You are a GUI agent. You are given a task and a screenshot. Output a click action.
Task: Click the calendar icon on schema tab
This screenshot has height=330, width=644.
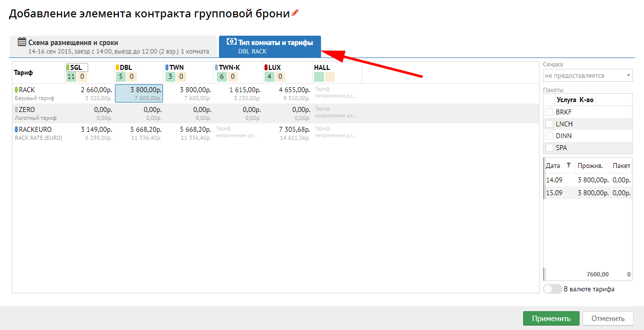pos(22,42)
